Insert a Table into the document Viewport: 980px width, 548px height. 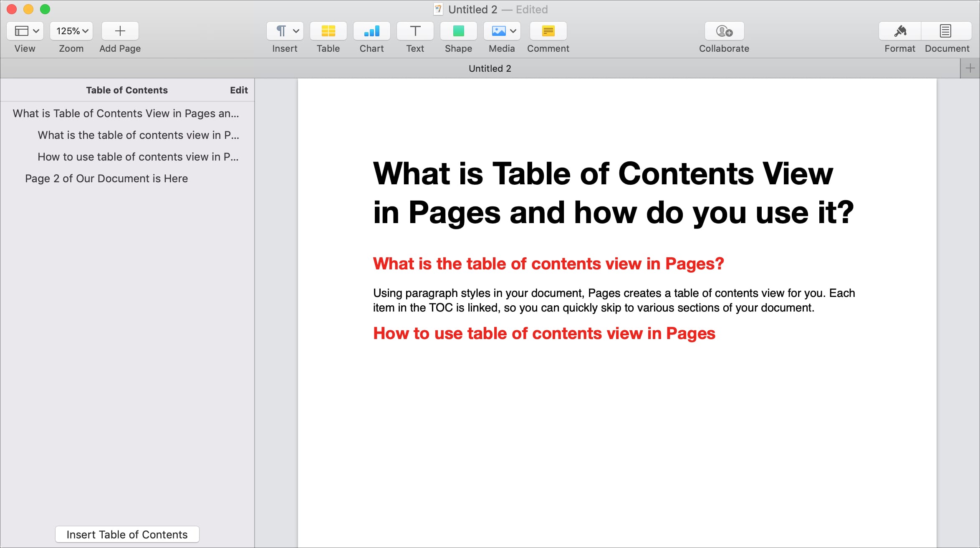click(328, 31)
